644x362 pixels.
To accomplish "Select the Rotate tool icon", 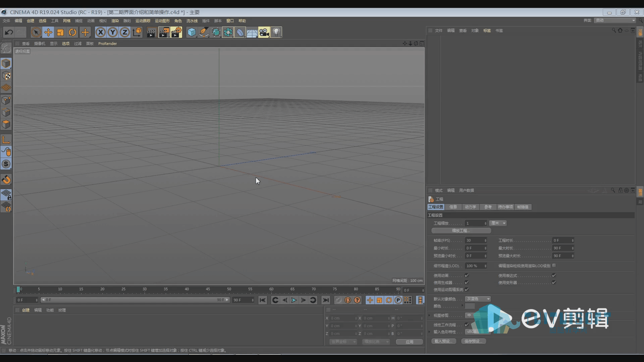I will point(72,33).
